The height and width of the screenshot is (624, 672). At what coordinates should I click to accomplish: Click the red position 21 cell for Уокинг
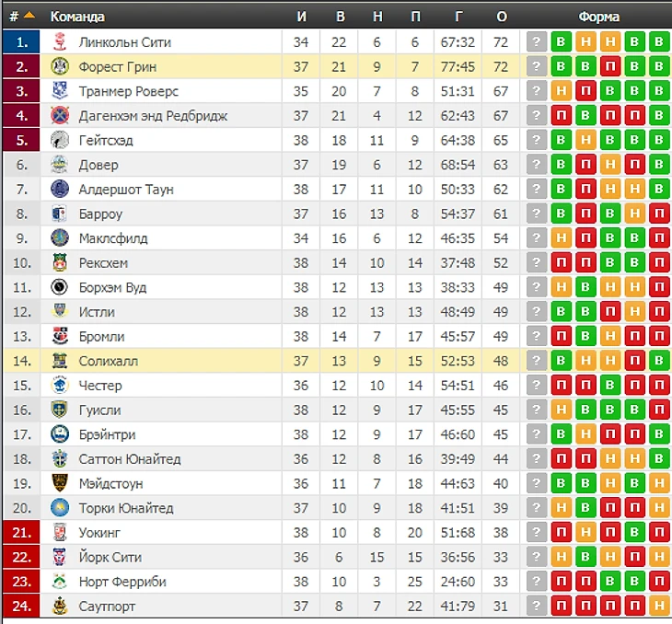pyautogui.click(x=22, y=532)
